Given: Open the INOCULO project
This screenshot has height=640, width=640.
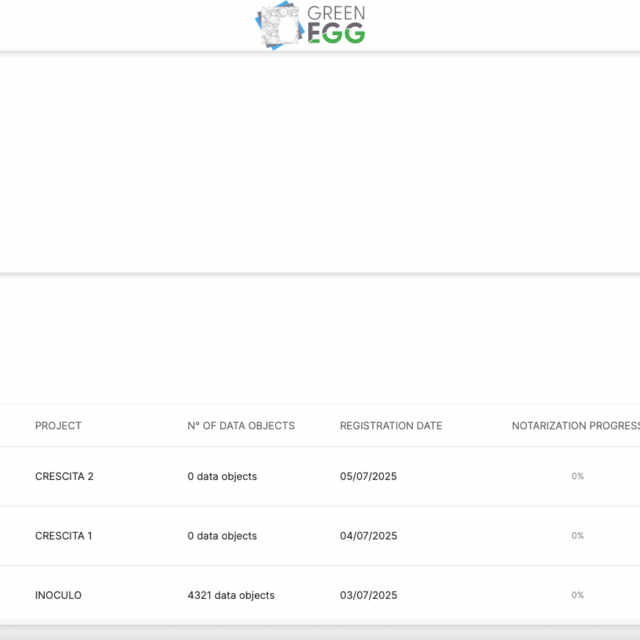Looking at the screenshot, I should (58, 595).
